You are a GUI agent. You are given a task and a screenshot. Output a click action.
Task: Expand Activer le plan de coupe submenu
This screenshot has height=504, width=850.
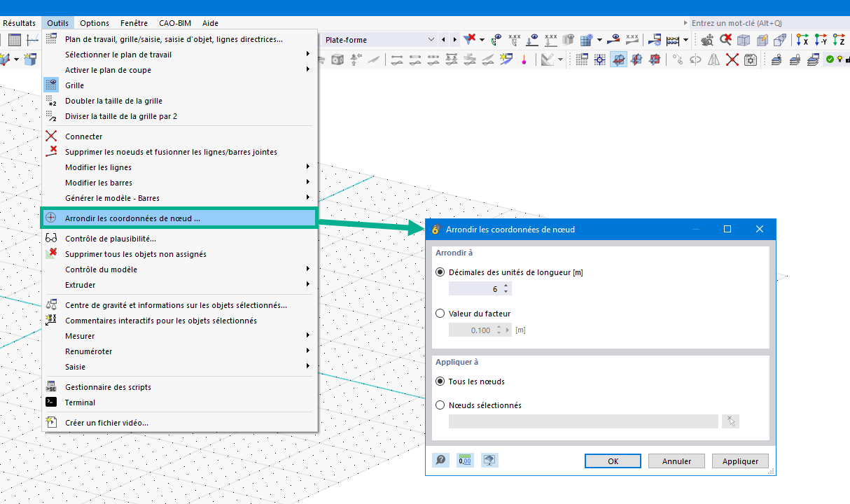click(x=181, y=70)
